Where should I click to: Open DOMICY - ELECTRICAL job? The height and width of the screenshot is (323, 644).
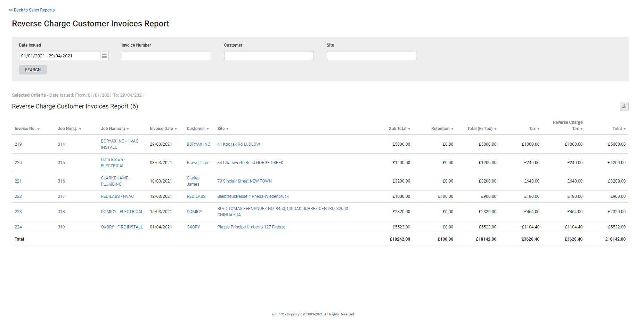pos(122,212)
